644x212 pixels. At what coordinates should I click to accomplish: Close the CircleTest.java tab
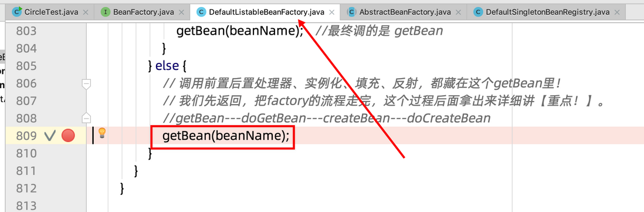point(86,12)
